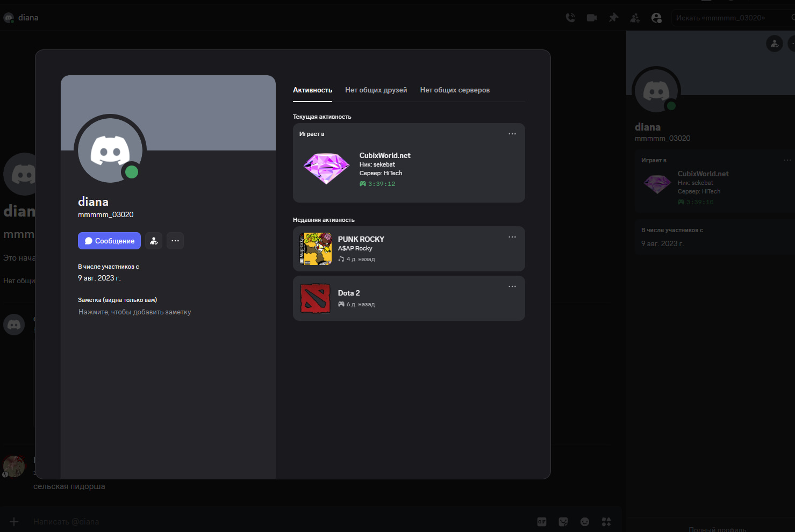
Task: Open the more options menu next to the friend icon
Action: click(175, 241)
